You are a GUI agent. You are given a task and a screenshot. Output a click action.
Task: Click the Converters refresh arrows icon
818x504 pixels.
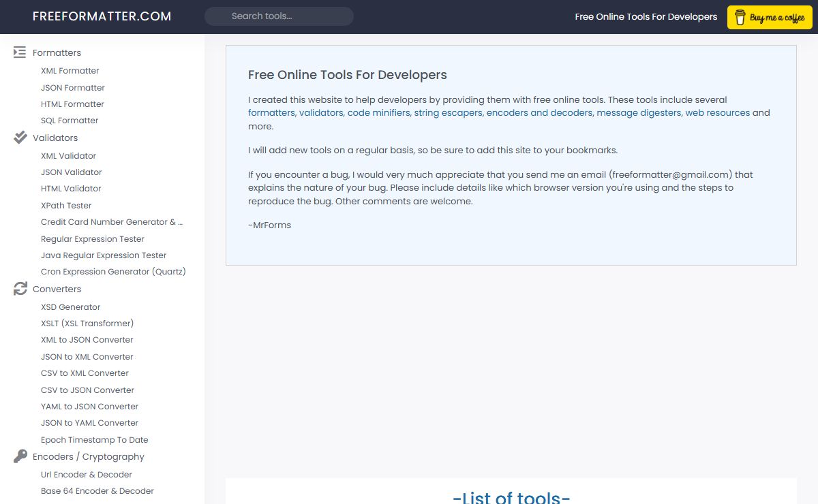(20, 289)
